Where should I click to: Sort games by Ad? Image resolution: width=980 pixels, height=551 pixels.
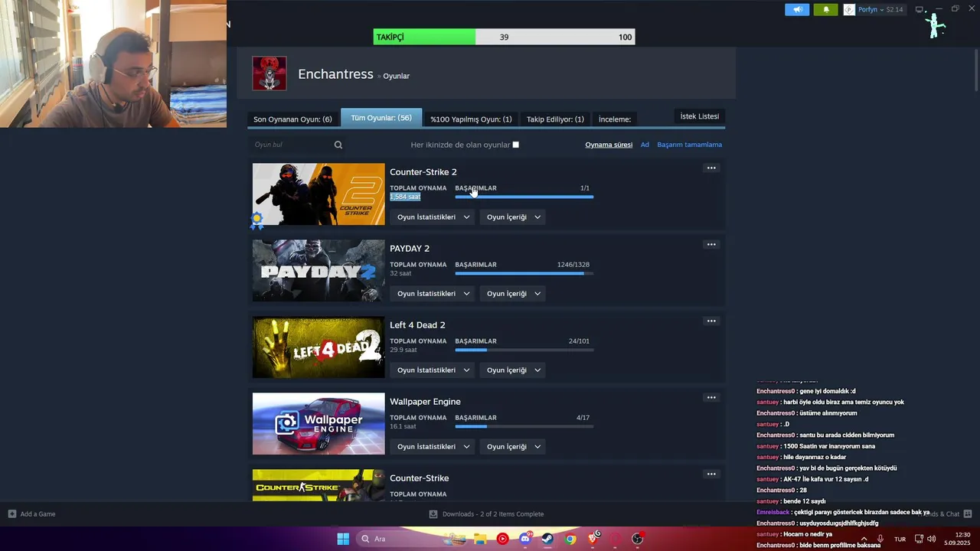[x=645, y=145]
